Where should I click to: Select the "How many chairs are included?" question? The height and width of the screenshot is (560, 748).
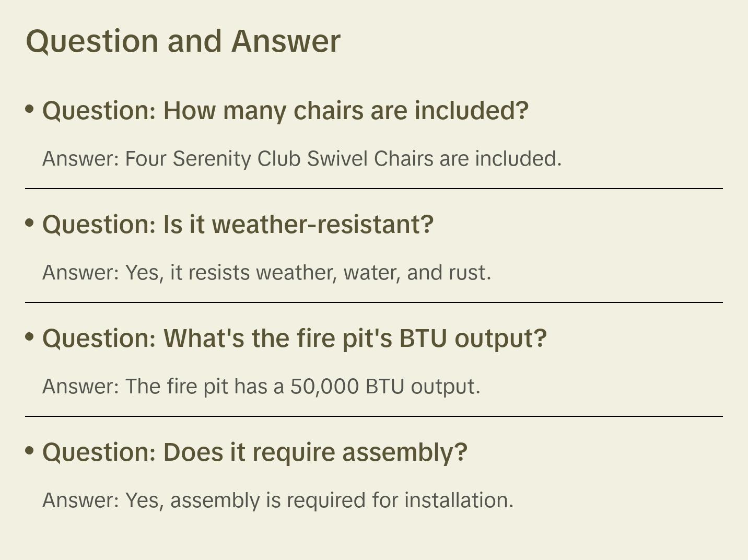coord(285,111)
